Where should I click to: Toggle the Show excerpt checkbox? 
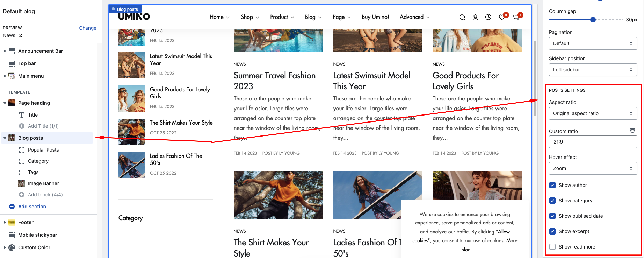[552, 231]
